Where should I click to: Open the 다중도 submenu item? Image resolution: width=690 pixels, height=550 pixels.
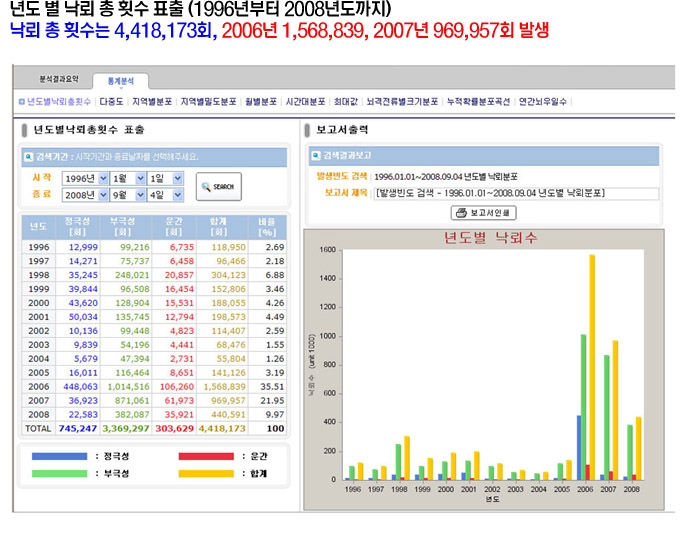111,101
